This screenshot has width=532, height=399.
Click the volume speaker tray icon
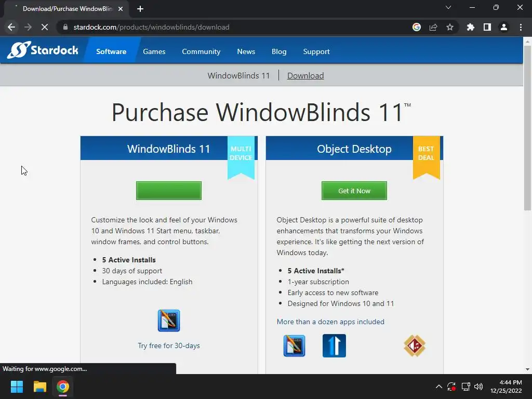[x=478, y=387]
